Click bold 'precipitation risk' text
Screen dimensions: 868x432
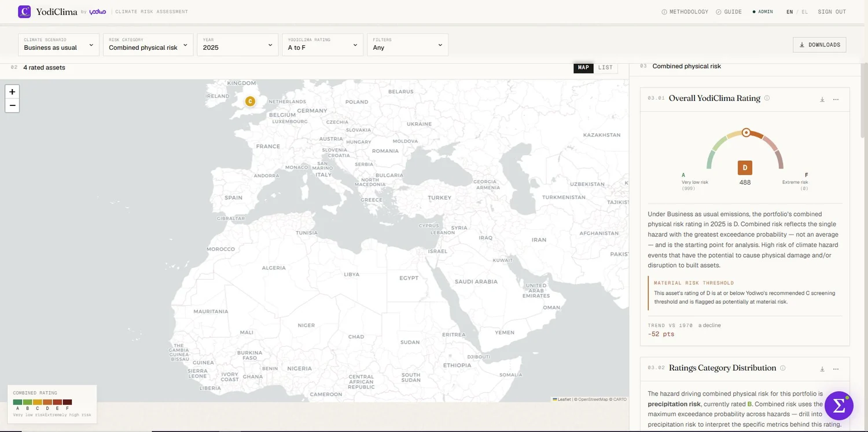click(x=674, y=404)
